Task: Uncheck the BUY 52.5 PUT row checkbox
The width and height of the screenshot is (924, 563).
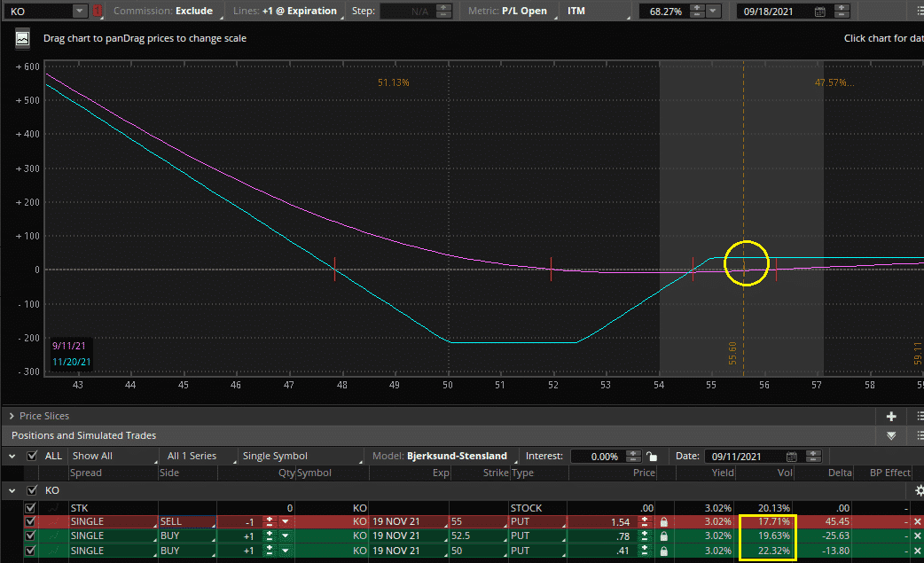Action: (30, 536)
